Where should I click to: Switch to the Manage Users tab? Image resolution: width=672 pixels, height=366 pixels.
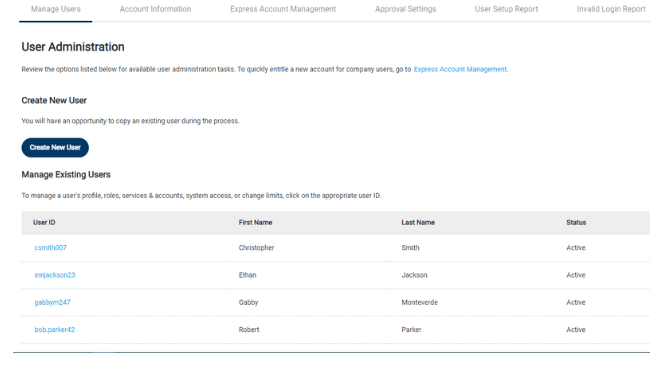[56, 9]
